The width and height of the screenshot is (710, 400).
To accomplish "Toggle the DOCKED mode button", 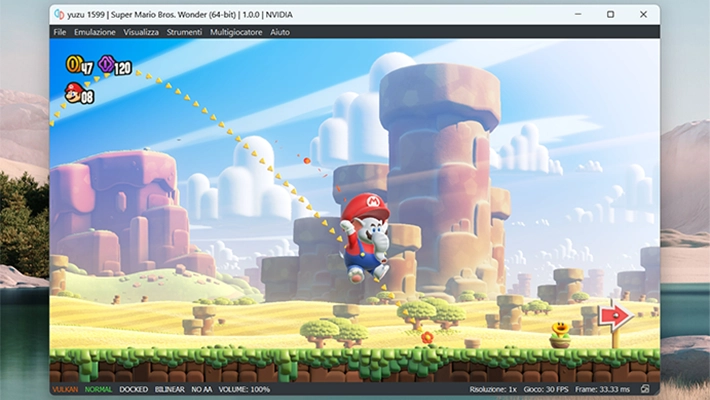I will click(134, 389).
